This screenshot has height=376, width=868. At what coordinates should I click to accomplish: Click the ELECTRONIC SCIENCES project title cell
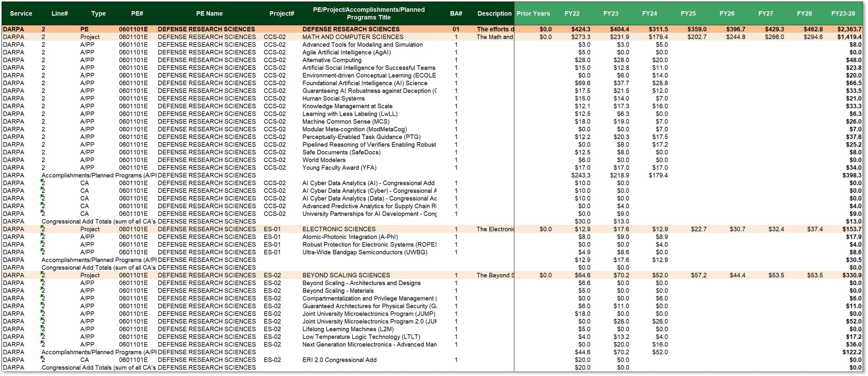(339, 229)
